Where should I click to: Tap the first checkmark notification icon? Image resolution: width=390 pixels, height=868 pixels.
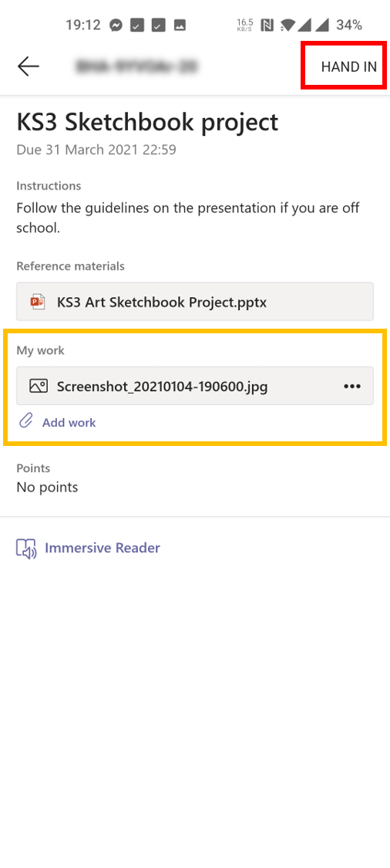(136, 25)
